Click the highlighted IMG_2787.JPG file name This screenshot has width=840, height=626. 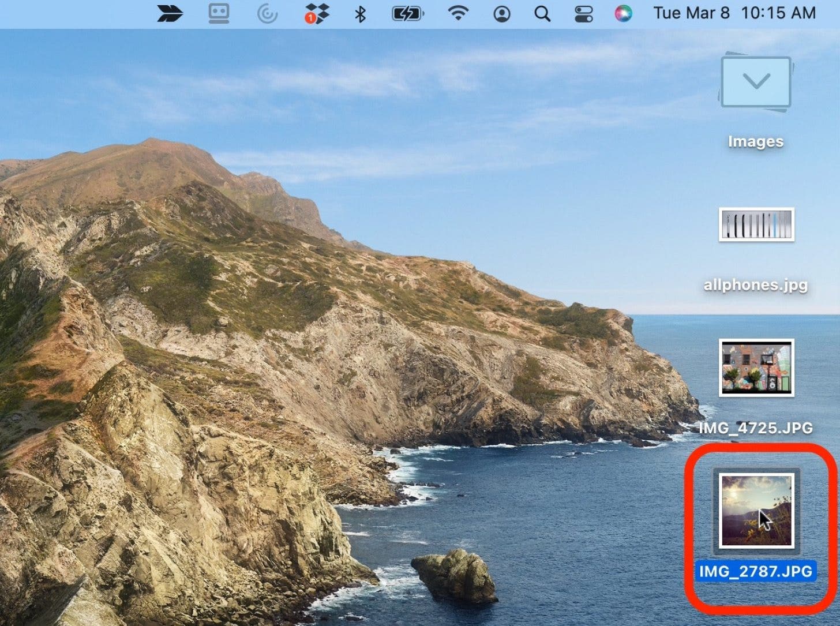point(756,571)
